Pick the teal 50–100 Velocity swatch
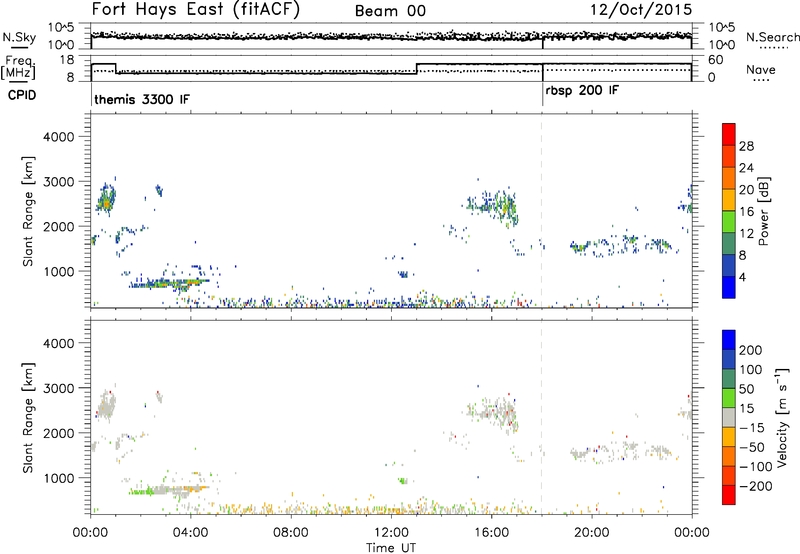This screenshot has height=554, width=800. tap(729, 379)
